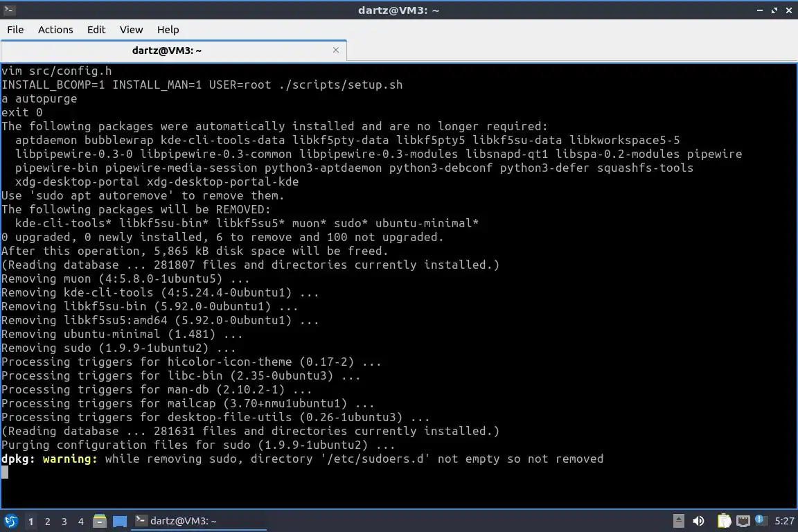
Task: Switch to workspace 2
Action: point(47,522)
